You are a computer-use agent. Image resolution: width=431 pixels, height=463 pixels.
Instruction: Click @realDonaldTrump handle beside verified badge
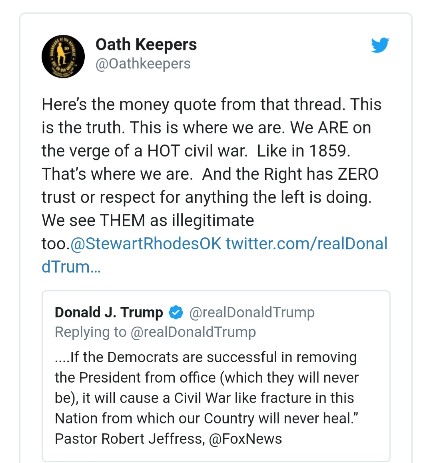point(252,313)
